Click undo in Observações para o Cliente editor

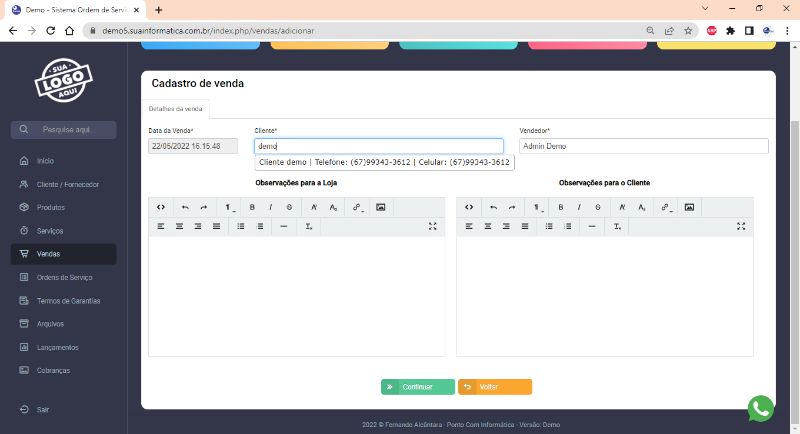492,207
